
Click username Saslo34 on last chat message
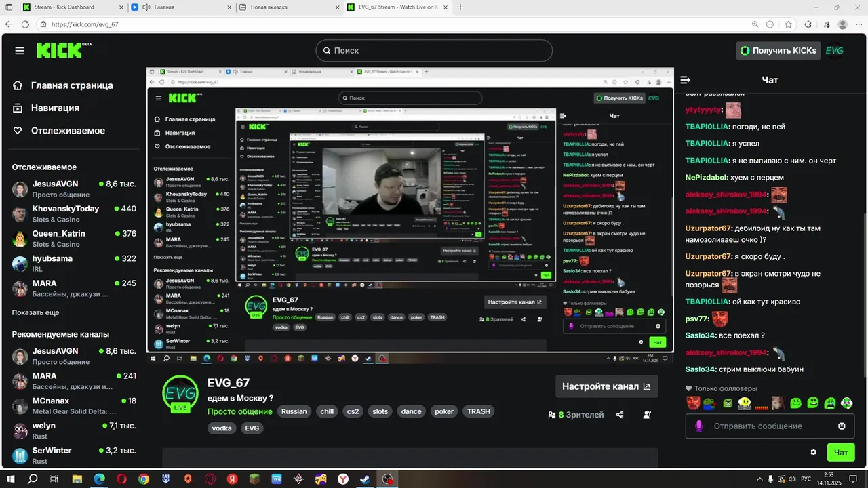(x=701, y=369)
